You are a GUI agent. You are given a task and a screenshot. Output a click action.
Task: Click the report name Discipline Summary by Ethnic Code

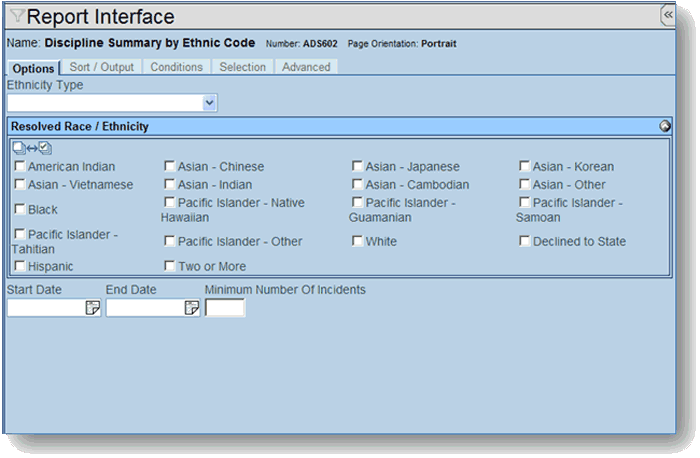(150, 43)
